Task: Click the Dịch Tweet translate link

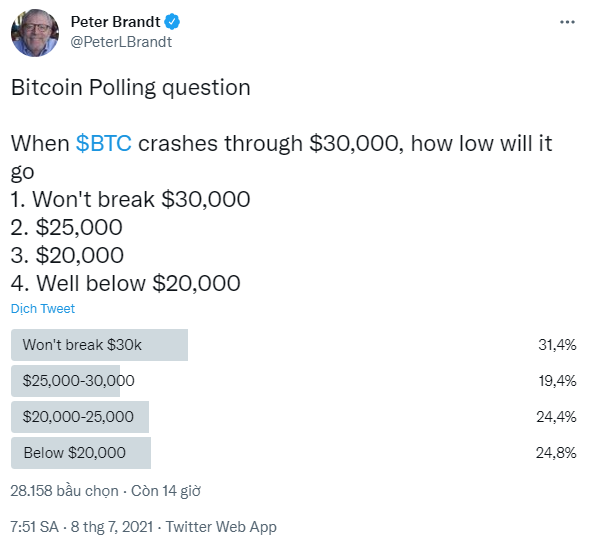Action: (x=43, y=308)
